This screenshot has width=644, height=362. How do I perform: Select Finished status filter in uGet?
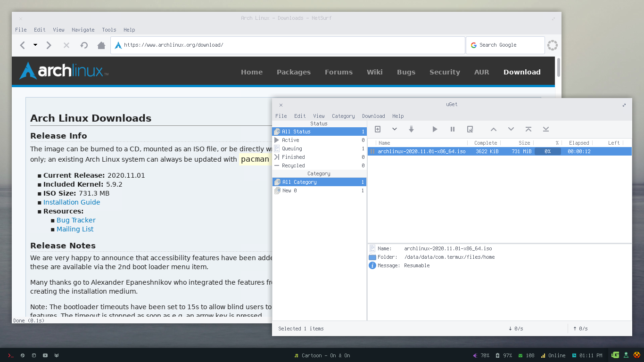point(319,157)
